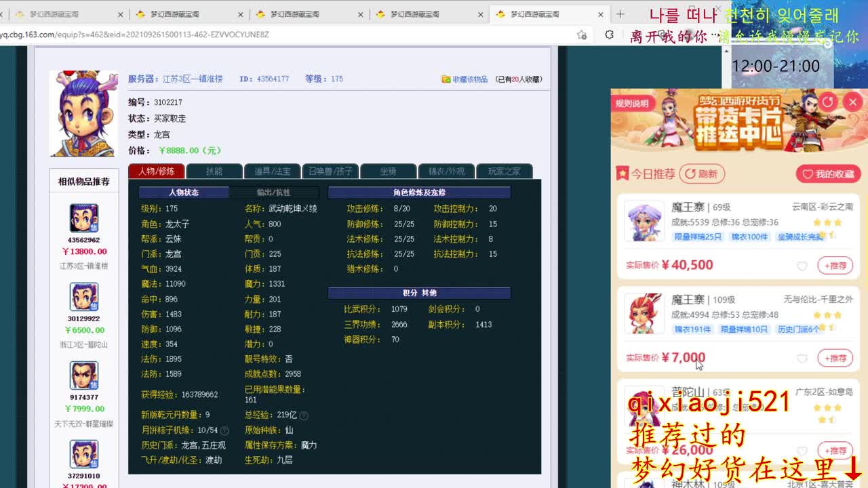Favorite the ¥40,500 listing with heart icon
Screen dimensions: 868x488
(802, 266)
